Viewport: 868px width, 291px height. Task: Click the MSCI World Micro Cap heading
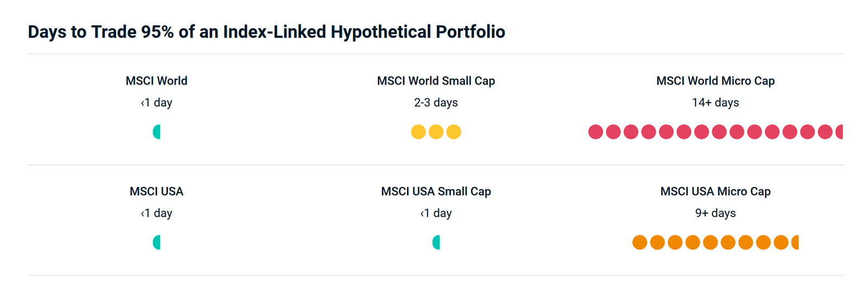point(715,81)
